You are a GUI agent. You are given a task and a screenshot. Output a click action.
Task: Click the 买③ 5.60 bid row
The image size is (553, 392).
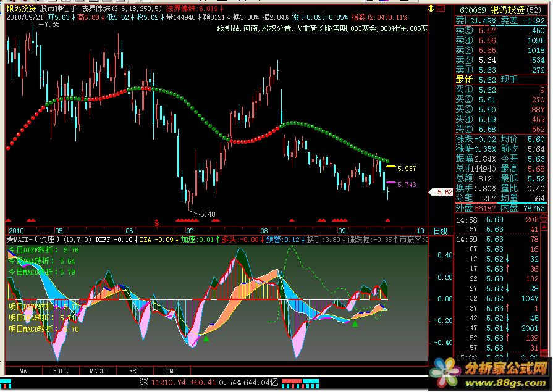coord(500,110)
